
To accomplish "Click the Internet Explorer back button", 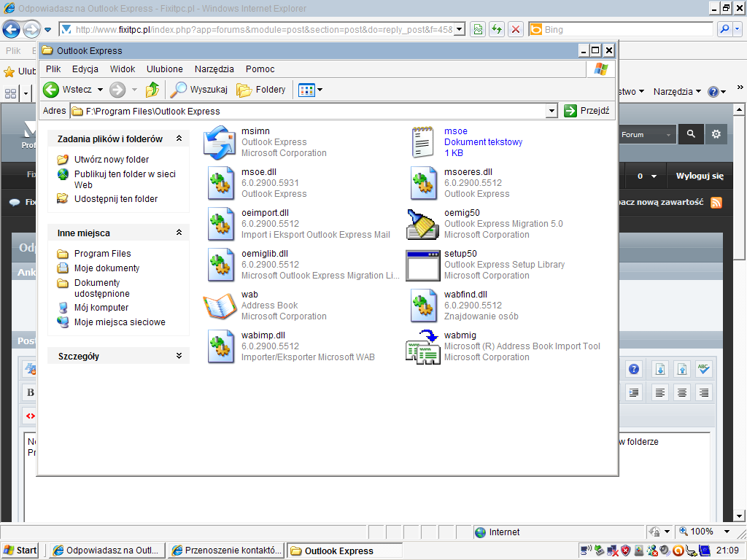I will 12,29.
